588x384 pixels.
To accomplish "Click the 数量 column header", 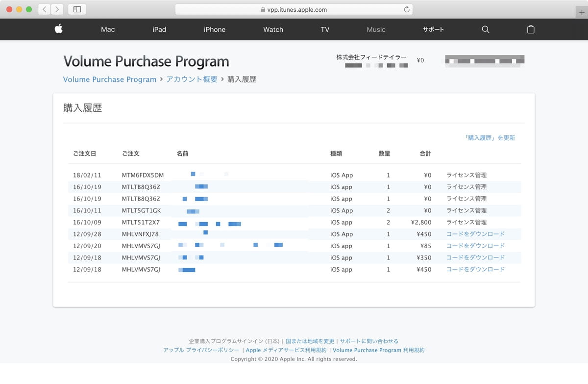I will point(385,154).
